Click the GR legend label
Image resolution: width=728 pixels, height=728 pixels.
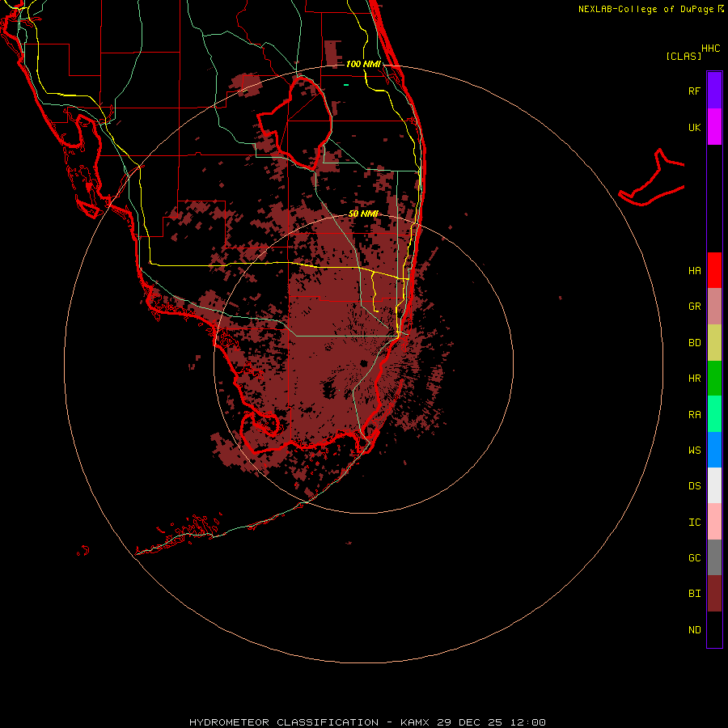point(694,307)
